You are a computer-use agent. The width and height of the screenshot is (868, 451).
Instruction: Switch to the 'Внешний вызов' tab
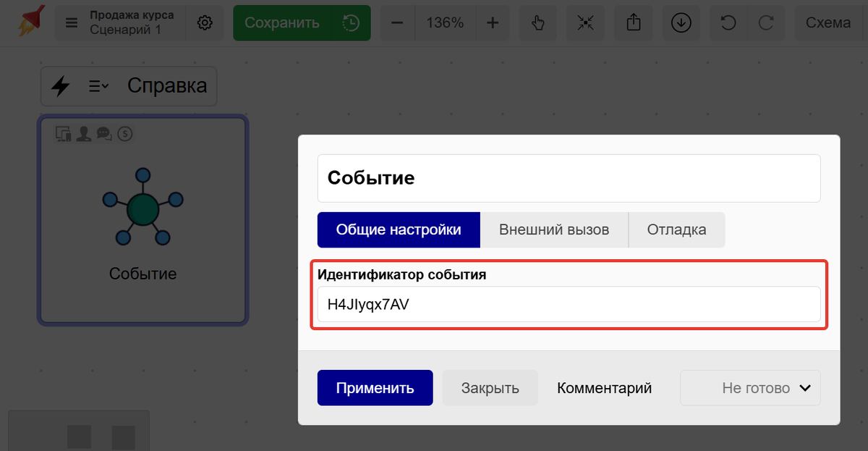tap(554, 230)
